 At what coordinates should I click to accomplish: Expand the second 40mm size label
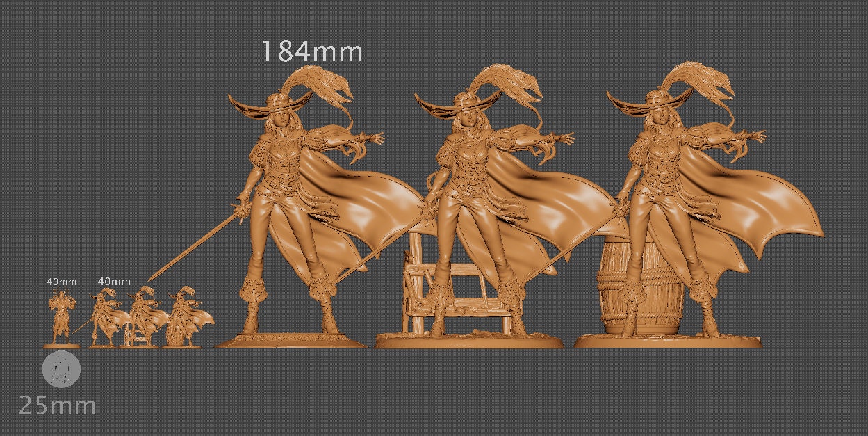[x=113, y=281]
